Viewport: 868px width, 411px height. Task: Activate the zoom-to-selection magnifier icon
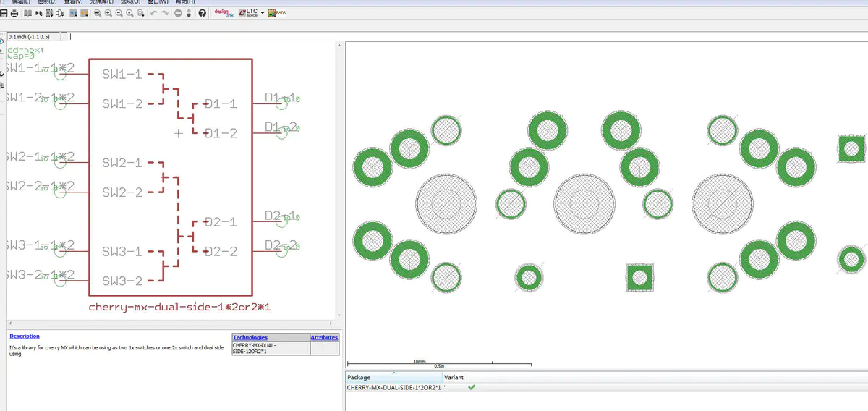pyautogui.click(x=140, y=13)
